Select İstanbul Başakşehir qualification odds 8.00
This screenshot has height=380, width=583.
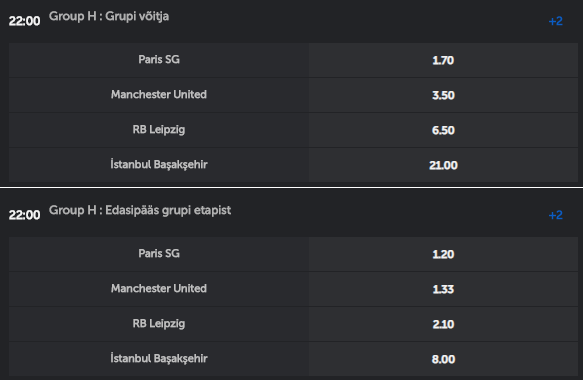pyautogui.click(x=443, y=359)
